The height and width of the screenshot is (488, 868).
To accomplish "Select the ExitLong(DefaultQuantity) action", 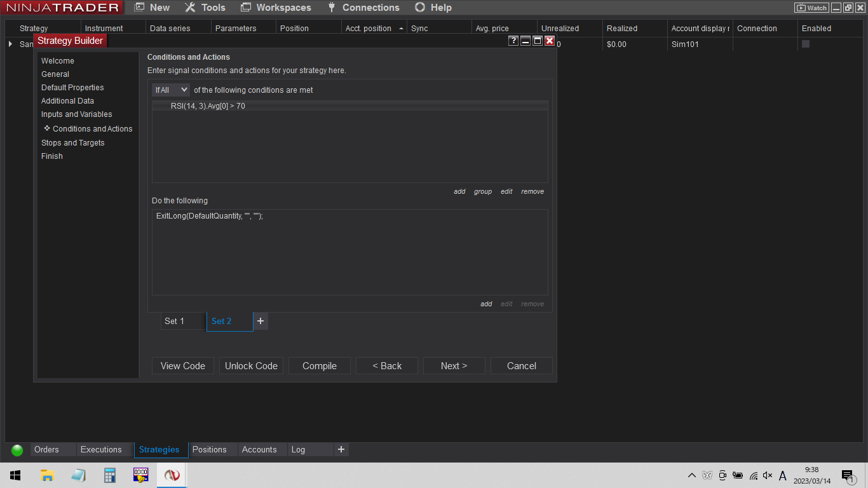I will coord(210,216).
